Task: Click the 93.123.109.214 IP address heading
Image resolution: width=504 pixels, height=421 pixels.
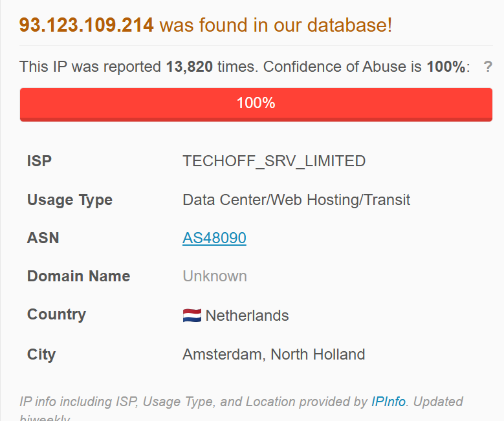Action: click(x=87, y=25)
